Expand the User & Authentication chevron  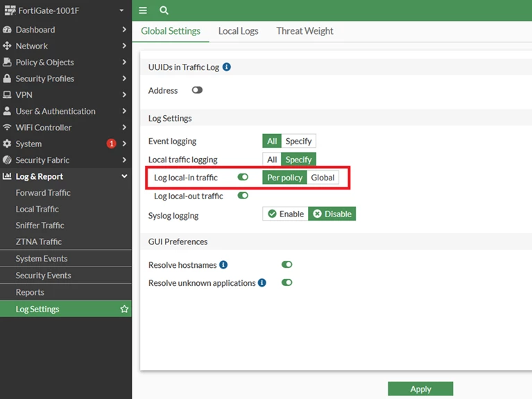click(124, 111)
